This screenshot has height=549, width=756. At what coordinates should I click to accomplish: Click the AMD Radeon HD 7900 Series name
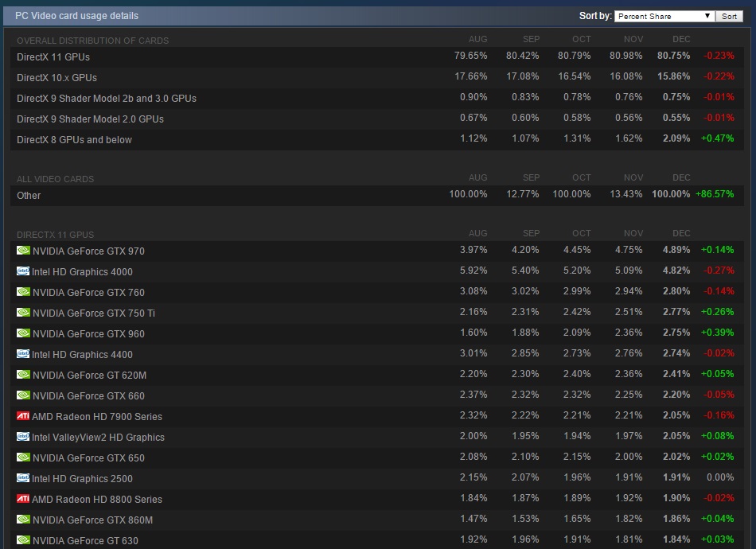pos(97,417)
